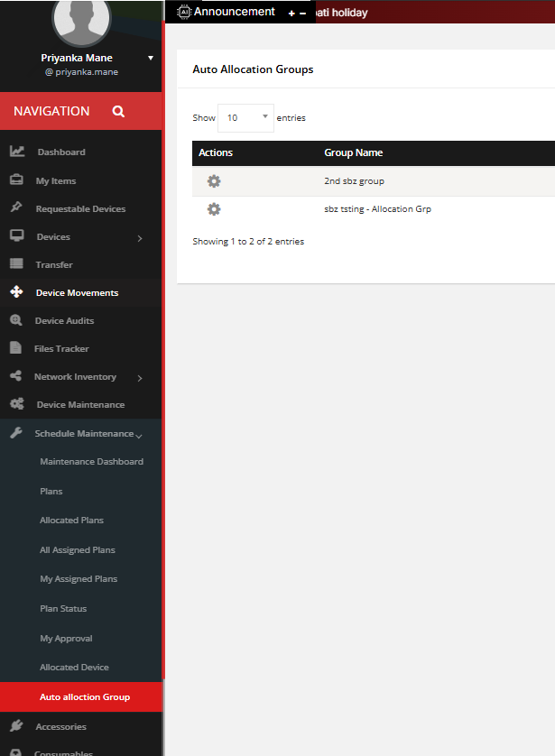Click the My Items briefcase icon
Screen dimensions: 555x756
(16, 180)
